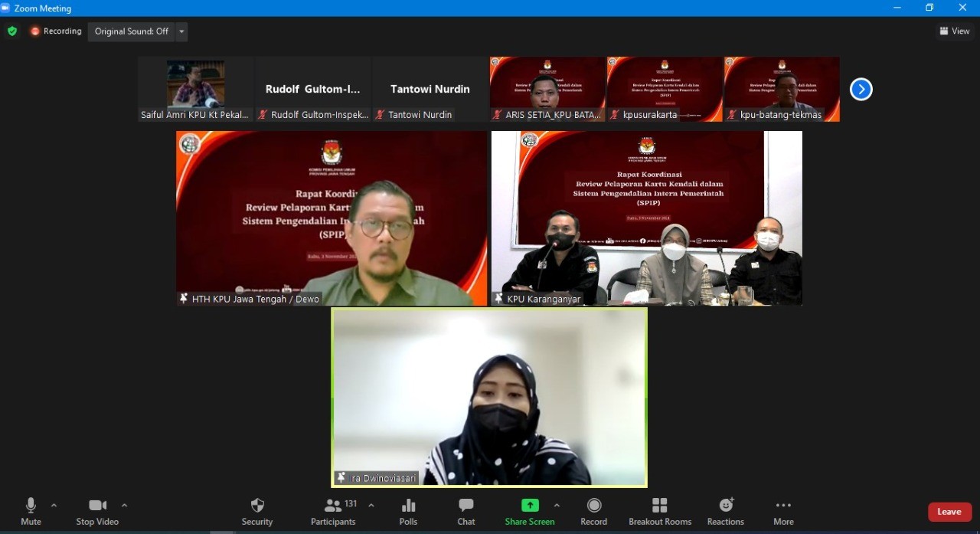Toggle the Record button
This screenshot has height=534, width=980.
pyautogui.click(x=593, y=511)
